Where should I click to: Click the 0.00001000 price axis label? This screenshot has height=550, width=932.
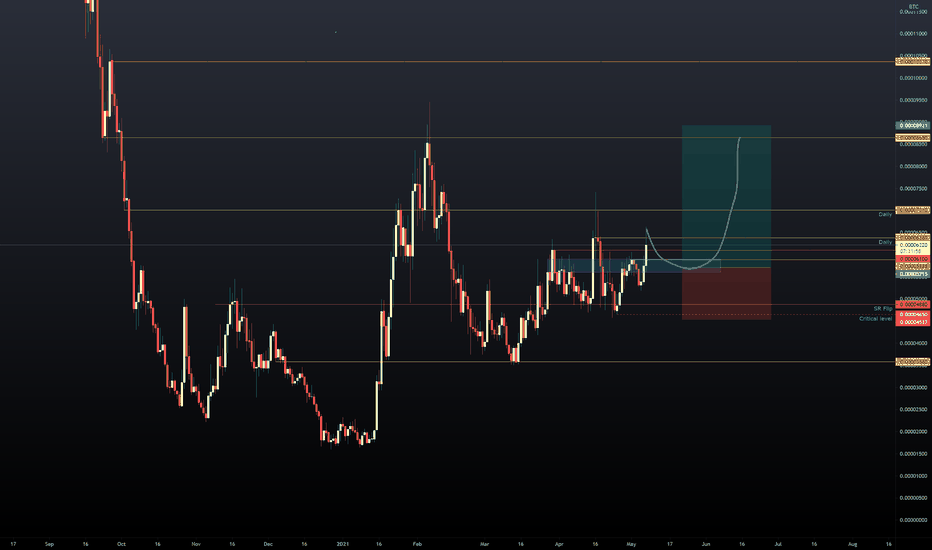(913, 476)
